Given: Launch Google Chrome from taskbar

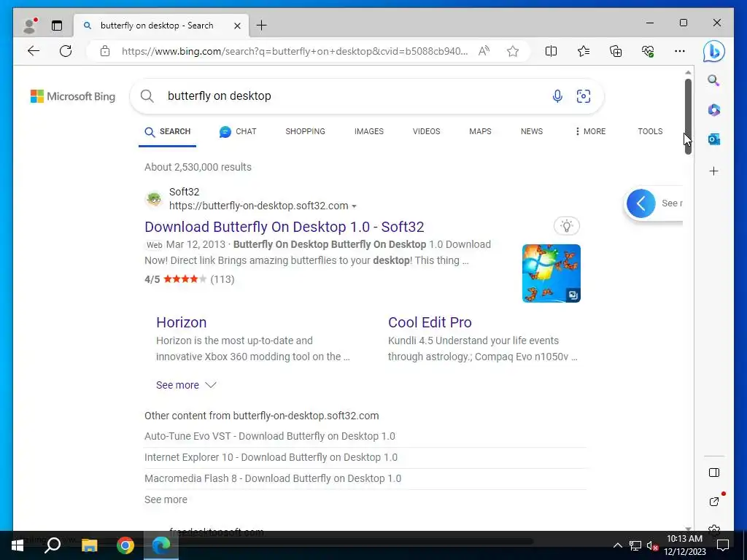Looking at the screenshot, I should [x=125, y=545].
